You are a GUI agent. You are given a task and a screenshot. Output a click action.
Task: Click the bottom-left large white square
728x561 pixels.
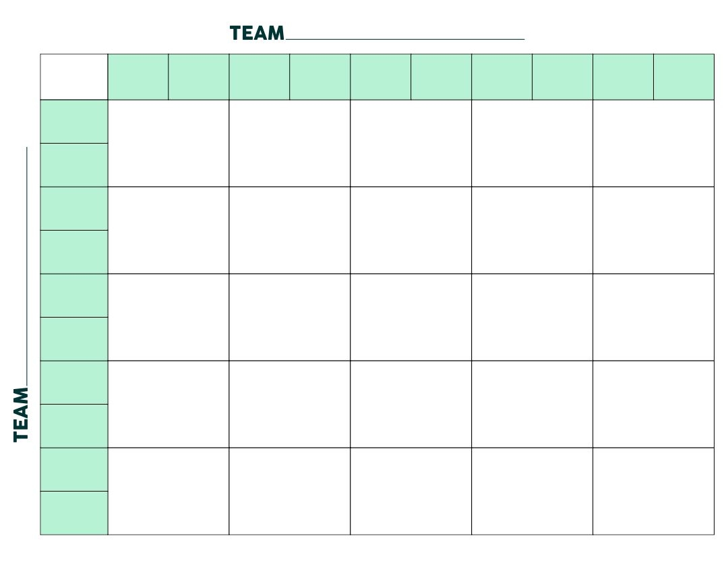169,491
